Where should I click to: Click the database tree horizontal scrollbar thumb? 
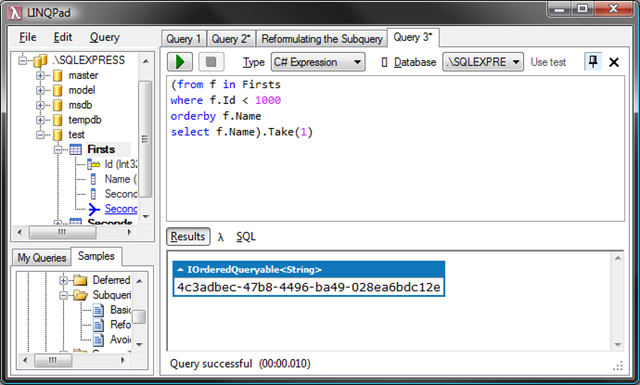(62, 232)
